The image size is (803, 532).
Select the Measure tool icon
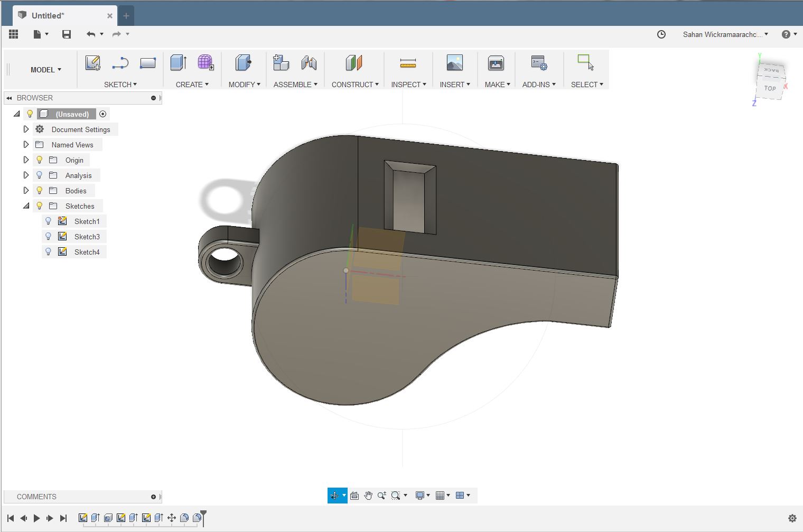pos(408,63)
